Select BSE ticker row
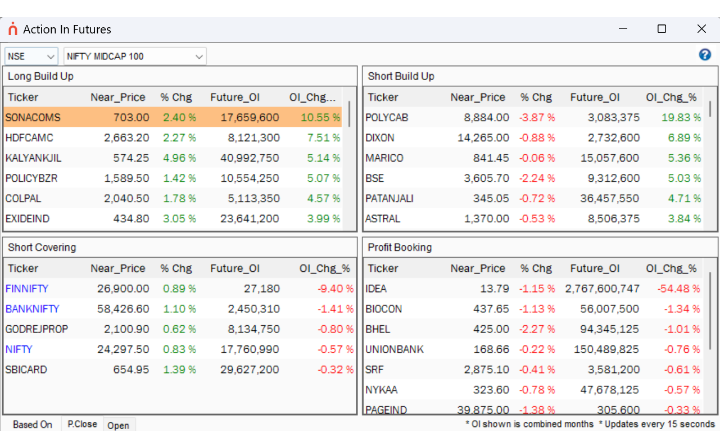 point(533,178)
